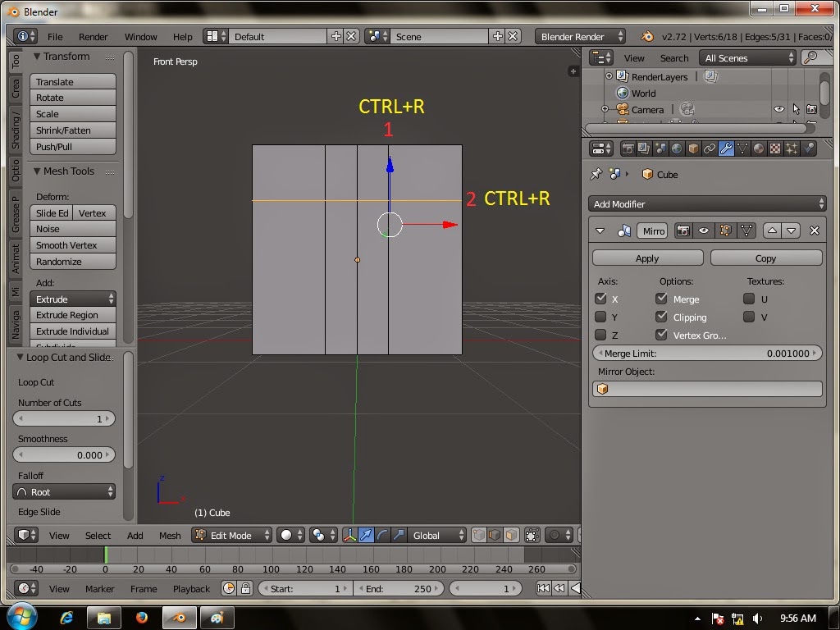Image resolution: width=840 pixels, height=630 pixels.
Task: Open the Render menu in the top bar
Action: click(93, 36)
